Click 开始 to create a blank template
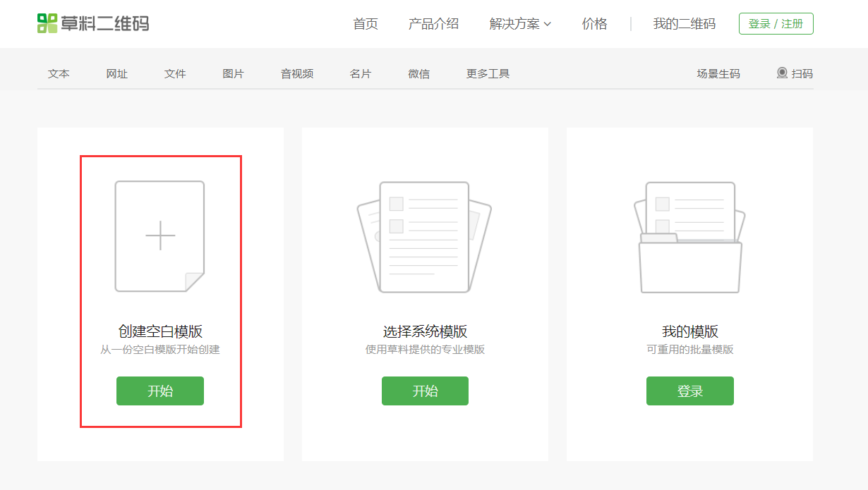Screen dimensions: 868x490 (160, 391)
